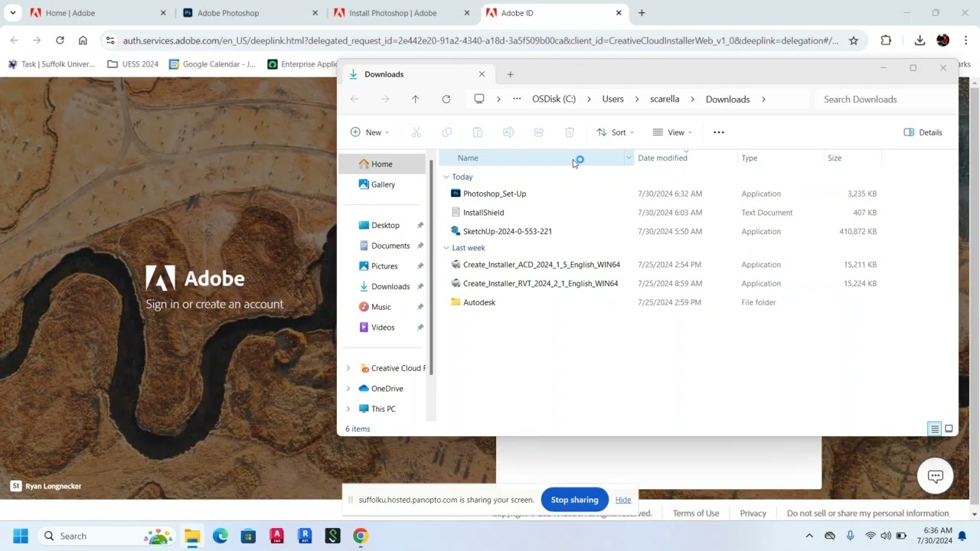Open the Terms of Use link
The image size is (980, 551).
point(696,514)
